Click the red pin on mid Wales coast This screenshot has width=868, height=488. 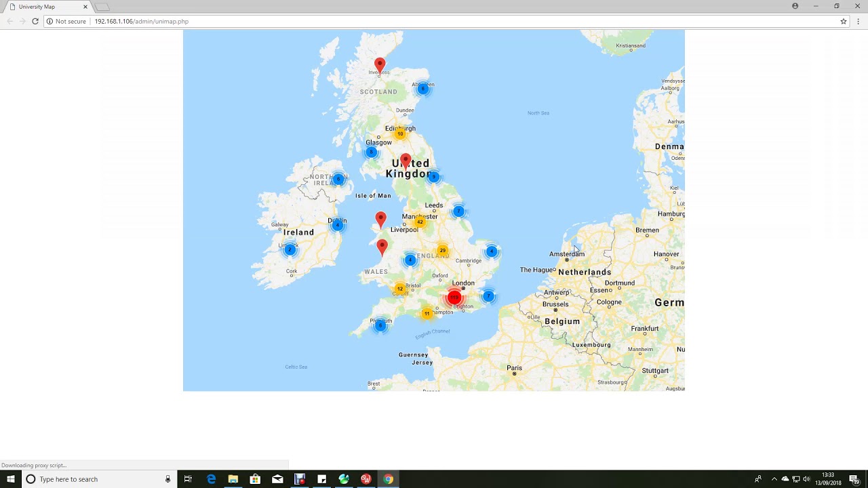[x=382, y=247]
